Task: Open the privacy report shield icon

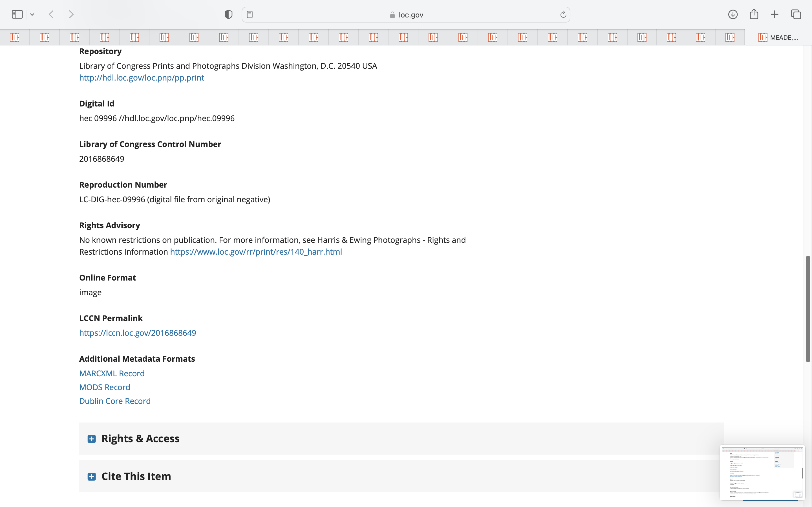Action: 228,14
